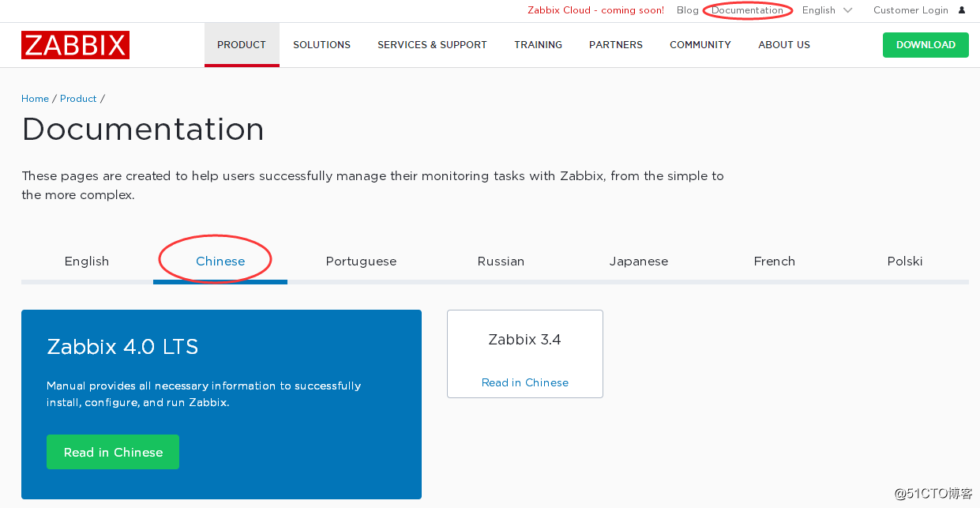Image resolution: width=980 pixels, height=508 pixels.
Task: Switch to the Russian documentation tab
Action: [501, 262]
